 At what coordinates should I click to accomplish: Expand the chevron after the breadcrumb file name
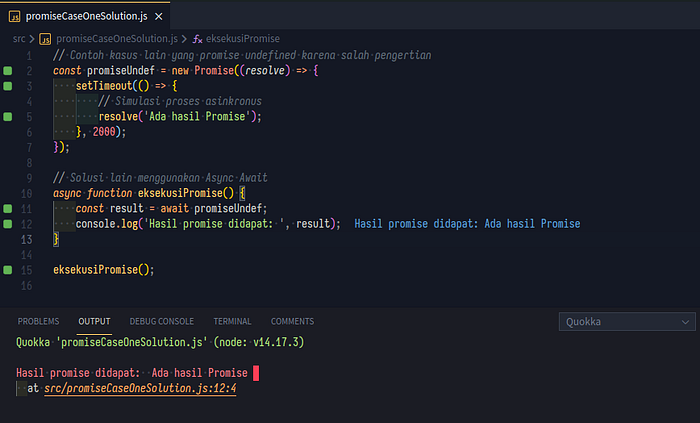[184, 39]
